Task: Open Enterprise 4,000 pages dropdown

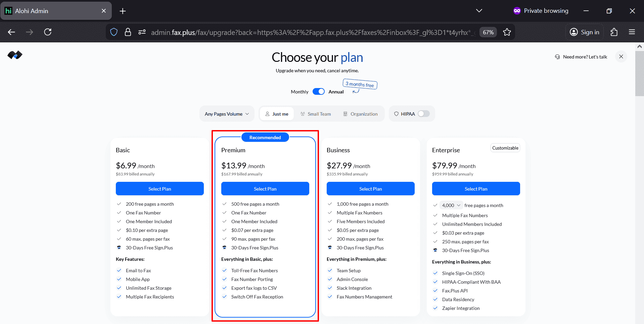Action: (x=451, y=205)
